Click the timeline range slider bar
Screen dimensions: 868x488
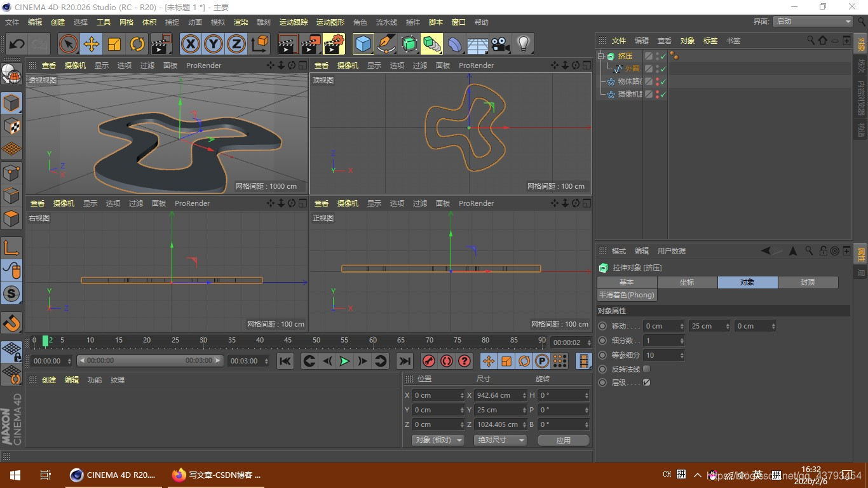150,360
